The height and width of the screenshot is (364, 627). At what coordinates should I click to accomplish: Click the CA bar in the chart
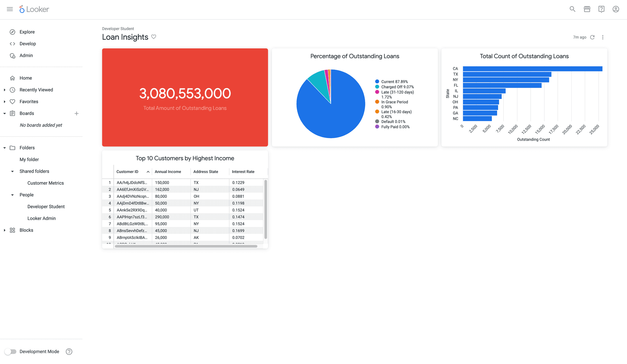click(533, 69)
